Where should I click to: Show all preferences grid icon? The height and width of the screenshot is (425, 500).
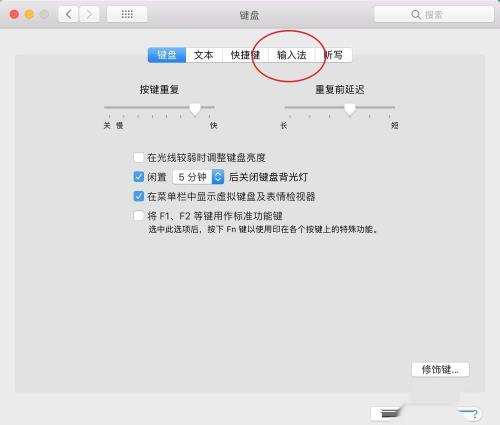(x=127, y=14)
